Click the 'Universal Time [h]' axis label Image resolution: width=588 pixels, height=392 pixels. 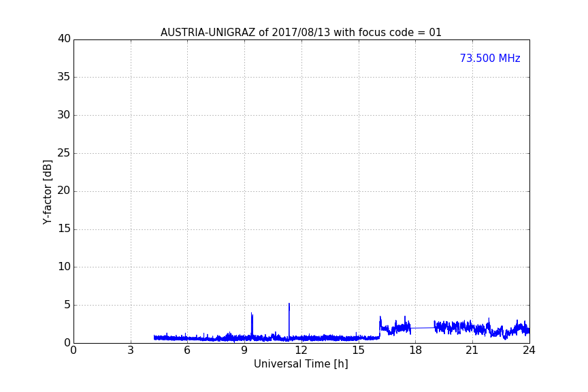pyautogui.click(x=301, y=364)
